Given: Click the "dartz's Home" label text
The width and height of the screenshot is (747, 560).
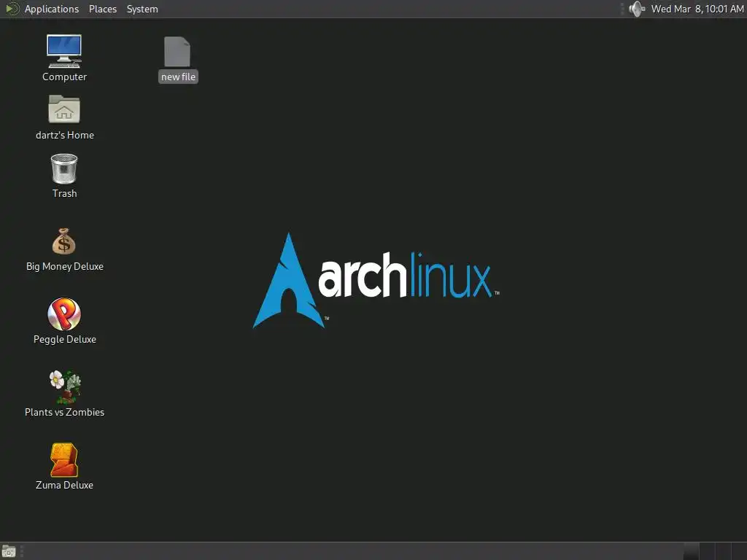Looking at the screenshot, I should (65, 135).
